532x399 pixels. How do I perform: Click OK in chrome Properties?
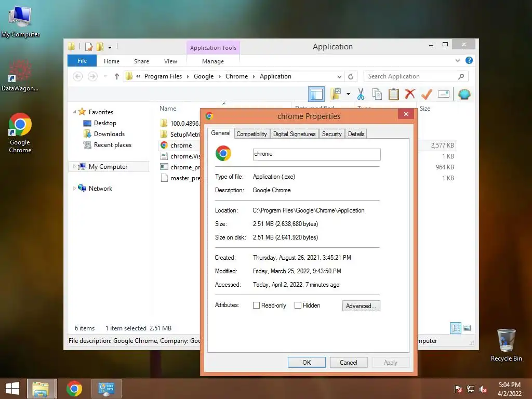[x=307, y=362]
